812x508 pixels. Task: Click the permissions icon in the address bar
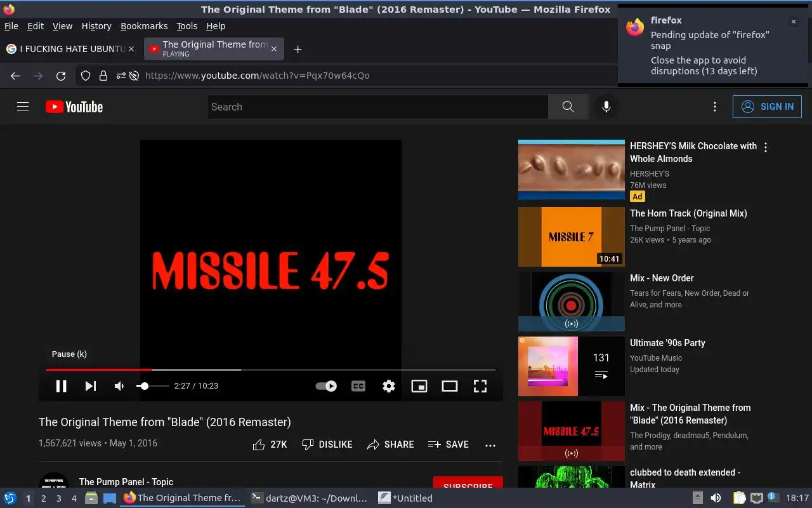121,76
